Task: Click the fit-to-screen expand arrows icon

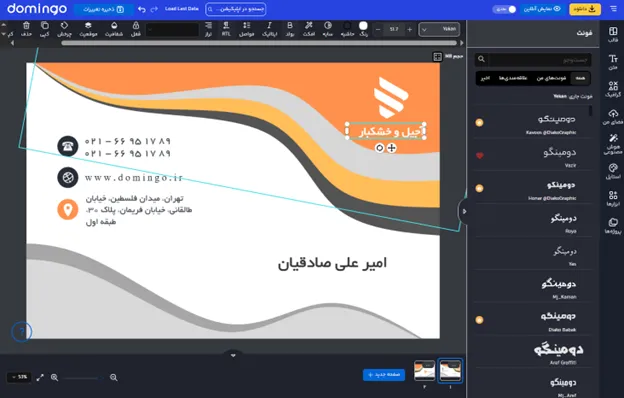Action: (x=40, y=377)
